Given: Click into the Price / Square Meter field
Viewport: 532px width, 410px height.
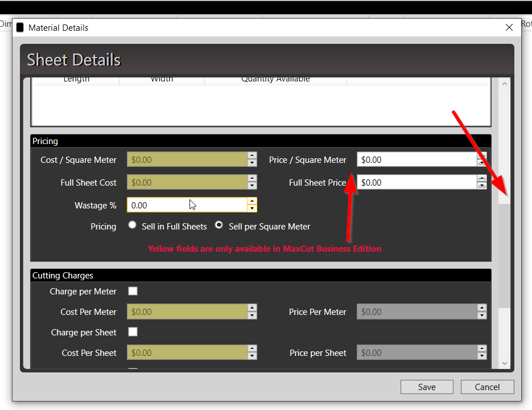Looking at the screenshot, I should [416, 160].
